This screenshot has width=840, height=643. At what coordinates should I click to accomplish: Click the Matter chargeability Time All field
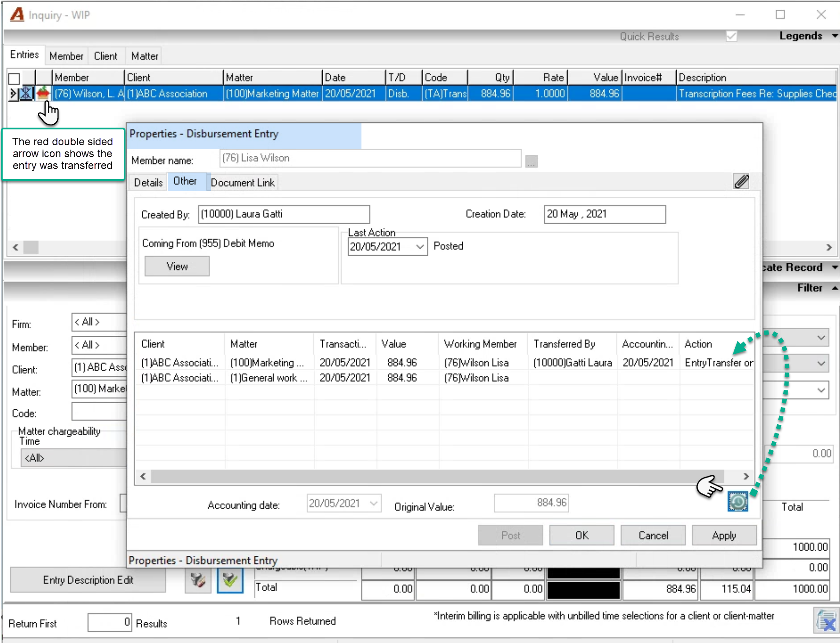pos(73,458)
